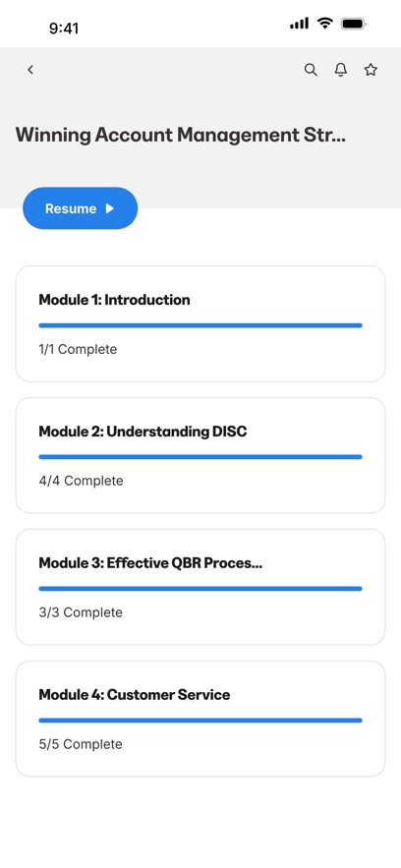This screenshot has width=401, height=868.
Task: Open Module 4: Customer Service
Action: point(200,719)
